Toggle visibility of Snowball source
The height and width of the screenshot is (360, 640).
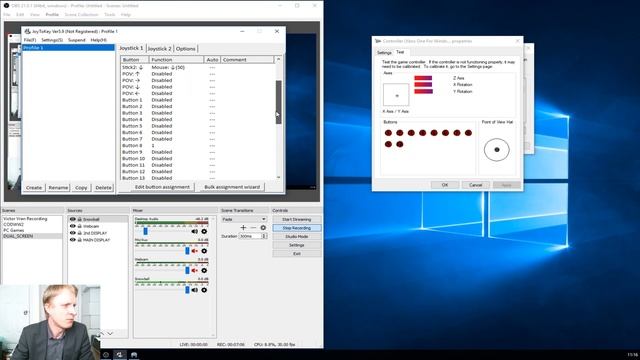(73, 219)
